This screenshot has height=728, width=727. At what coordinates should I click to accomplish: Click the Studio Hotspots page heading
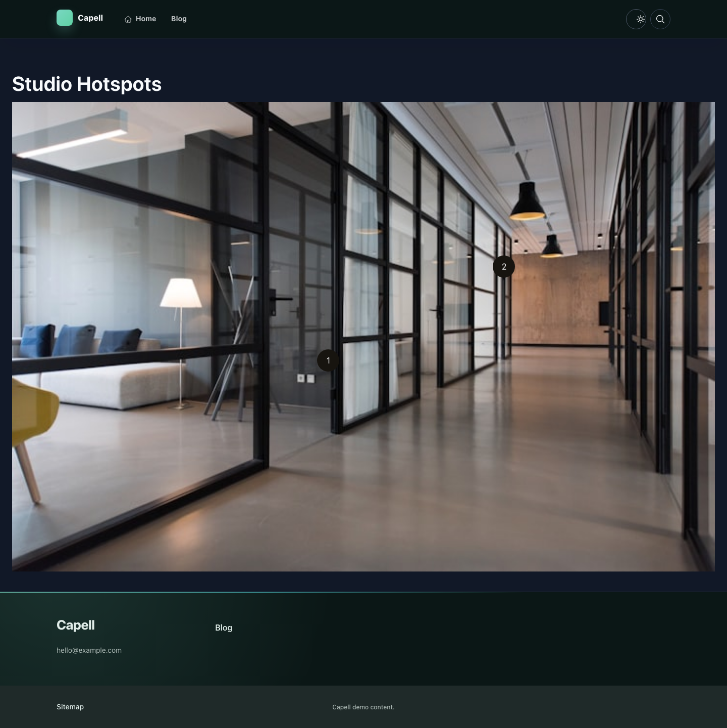click(x=87, y=84)
